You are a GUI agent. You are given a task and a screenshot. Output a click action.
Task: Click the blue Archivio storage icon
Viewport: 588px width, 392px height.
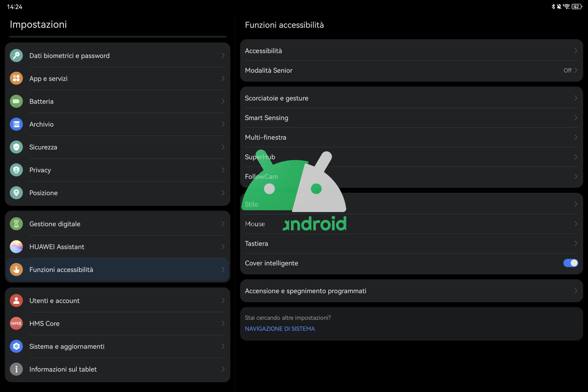(x=16, y=124)
